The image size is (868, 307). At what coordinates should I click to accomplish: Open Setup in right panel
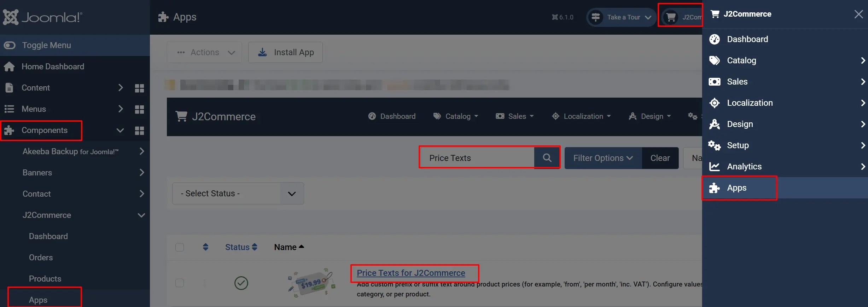coord(785,145)
